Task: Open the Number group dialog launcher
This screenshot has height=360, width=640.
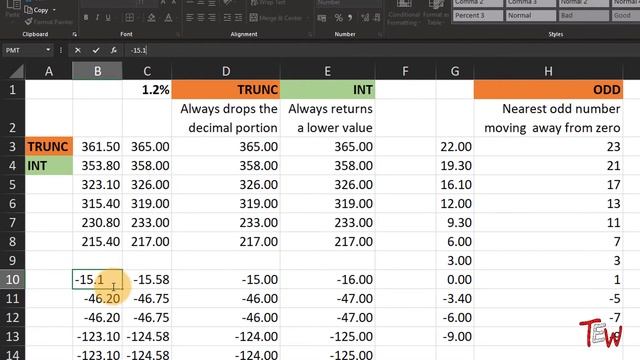Action: click(380, 35)
